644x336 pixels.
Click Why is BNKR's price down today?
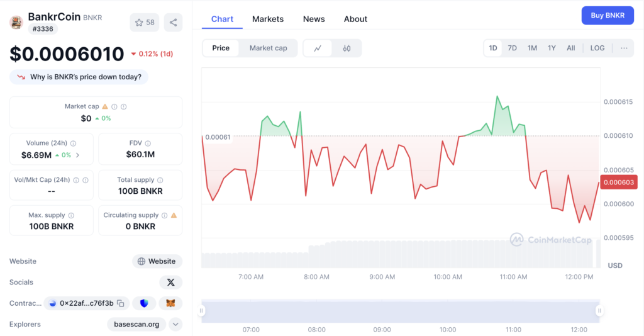pyautogui.click(x=79, y=77)
